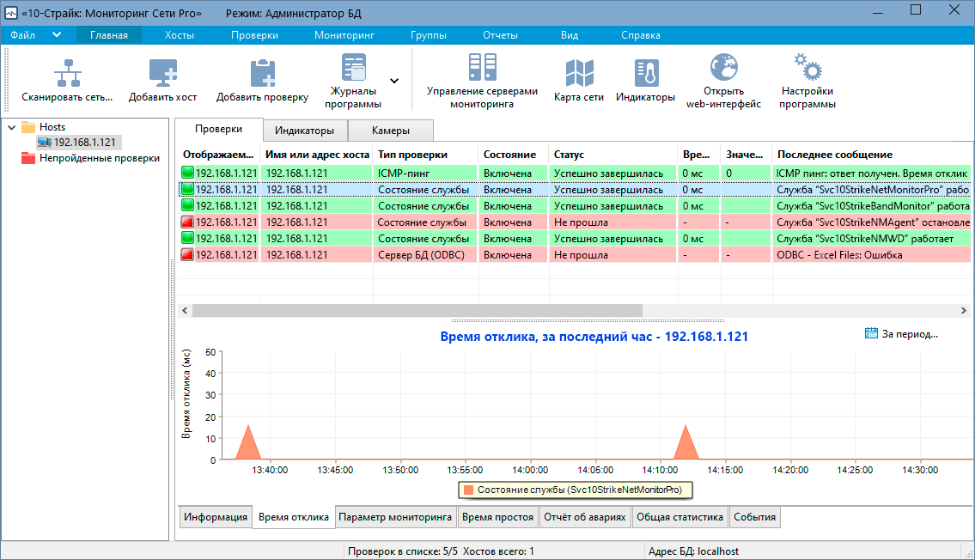
Task: Open the Проверки ribbon tab
Action: point(254,35)
